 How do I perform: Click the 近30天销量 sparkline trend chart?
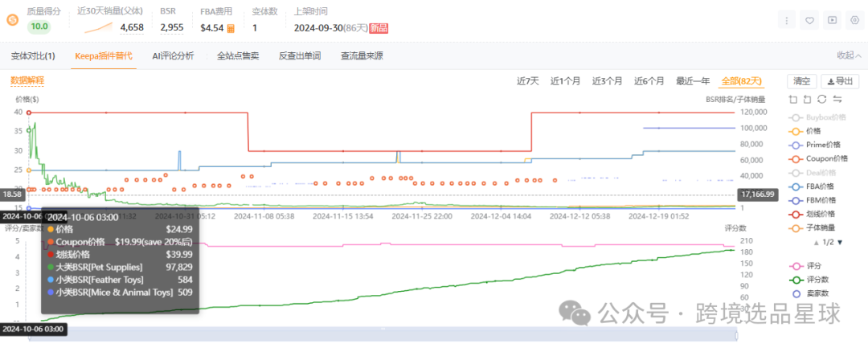tap(99, 27)
